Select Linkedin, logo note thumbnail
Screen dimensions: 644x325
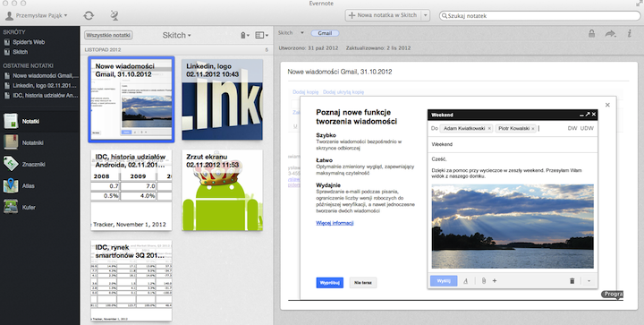coord(222,99)
